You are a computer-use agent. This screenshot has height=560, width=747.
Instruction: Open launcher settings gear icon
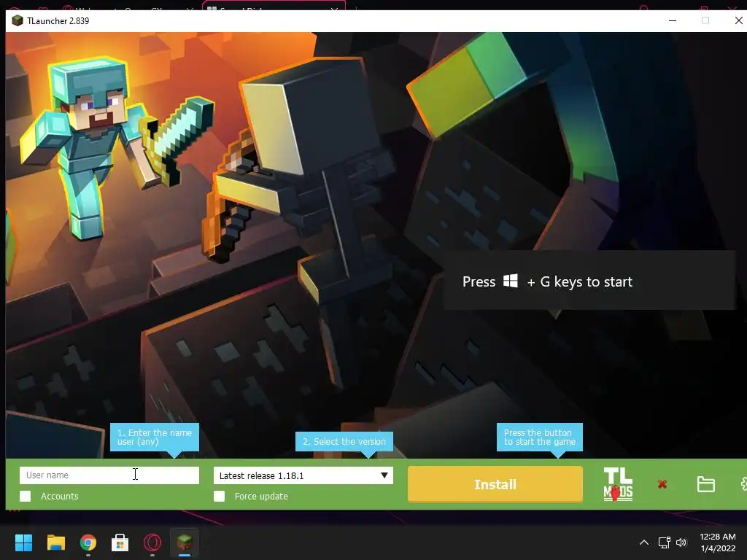(743, 484)
